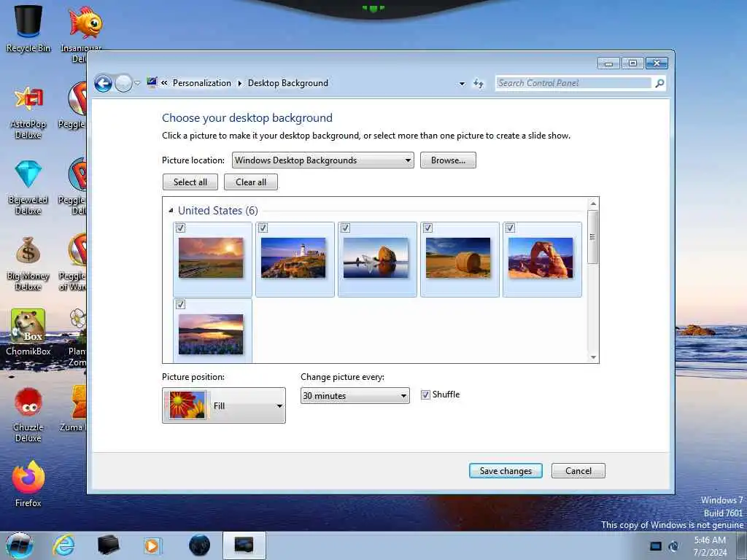Open the Picture location dropdown
The height and width of the screenshot is (560, 747).
coord(323,160)
